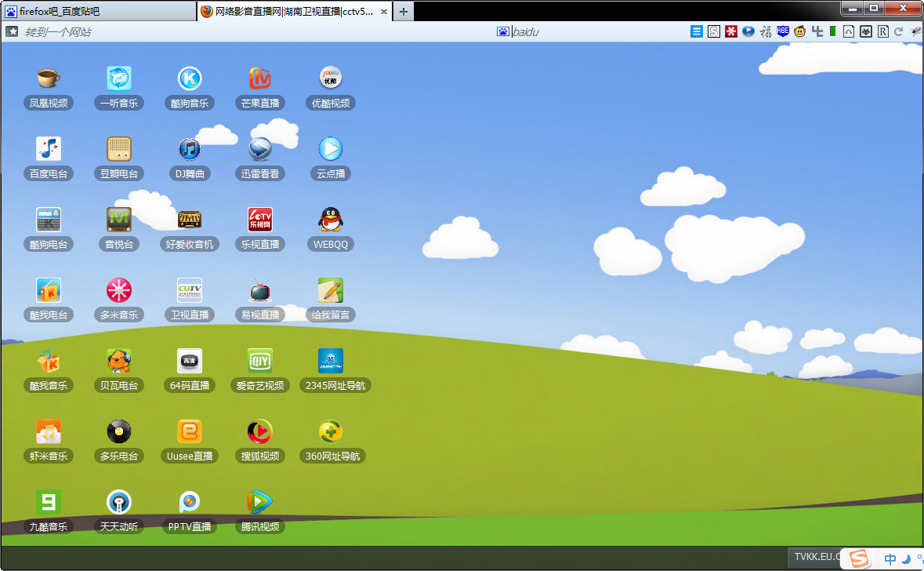Click grey 卍-shaped toolbar icon

pyautogui.click(x=817, y=31)
